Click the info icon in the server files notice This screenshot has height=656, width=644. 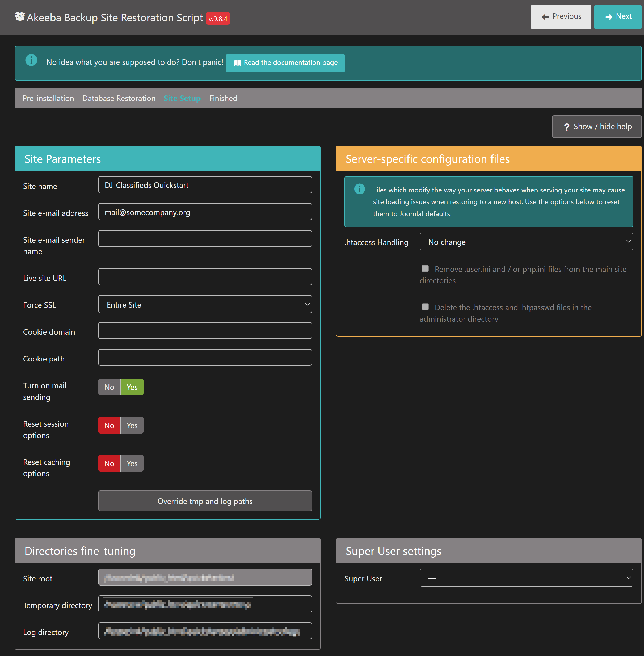(x=360, y=189)
